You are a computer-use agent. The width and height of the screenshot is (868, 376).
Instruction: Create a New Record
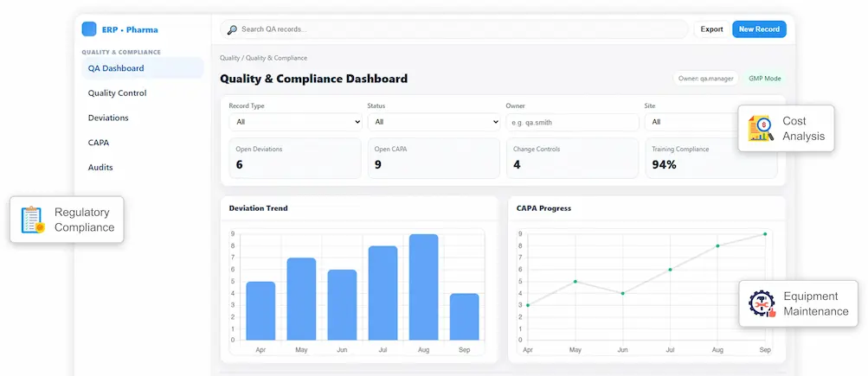click(759, 29)
